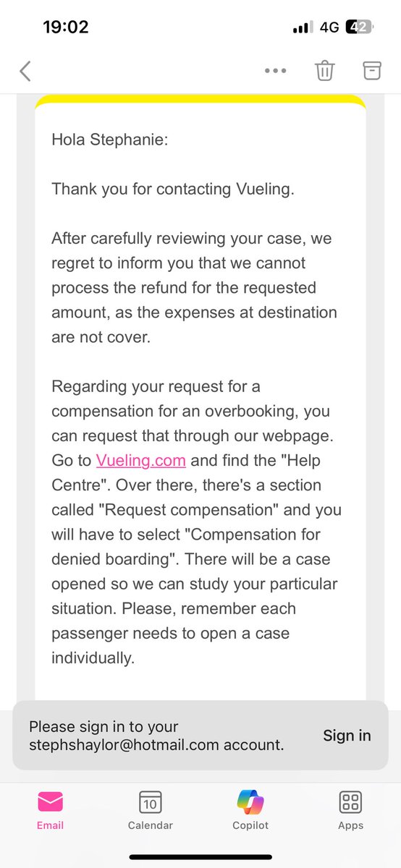Tap the Email tab label
Viewport: 401px width, 868px height.
[x=51, y=825]
